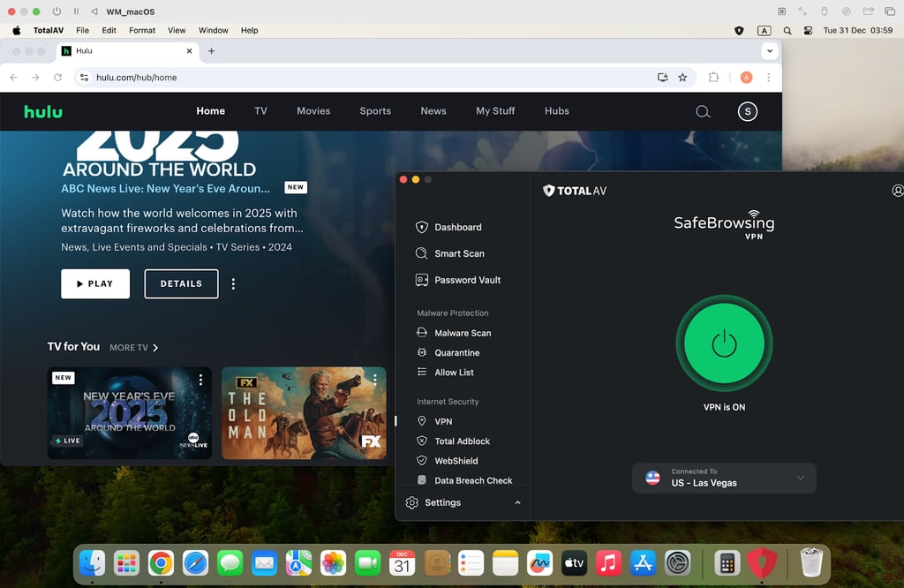This screenshot has width=904, height=588.
Task: Open the File menu
Action: 82,30
